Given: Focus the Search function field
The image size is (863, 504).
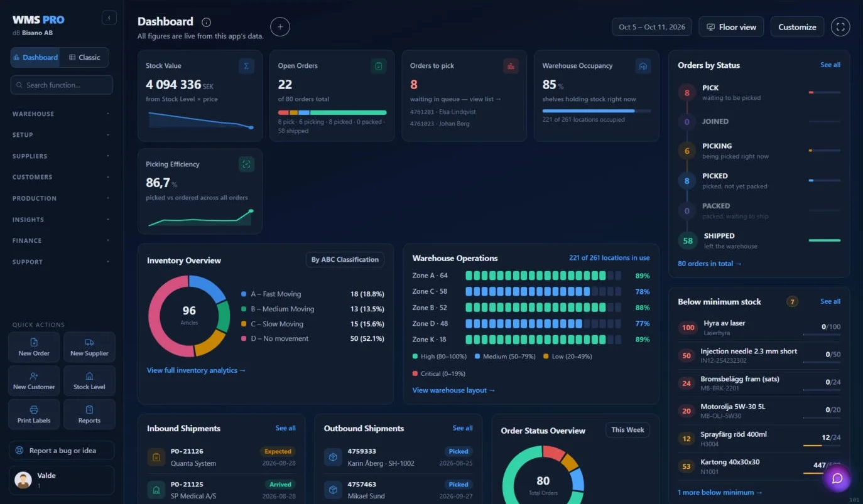Looking at the screenshot, I should pyautogui.click(x=62, y=85).
